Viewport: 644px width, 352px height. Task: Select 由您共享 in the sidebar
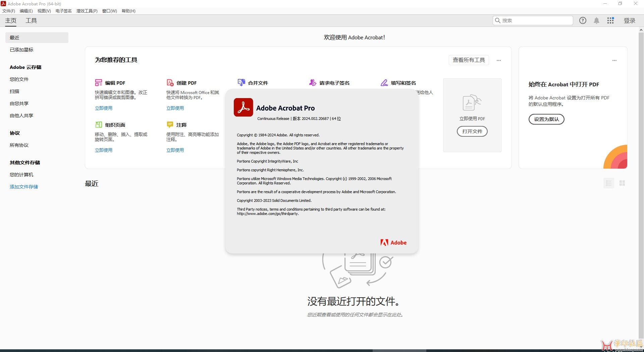click(x=19, y=103)
